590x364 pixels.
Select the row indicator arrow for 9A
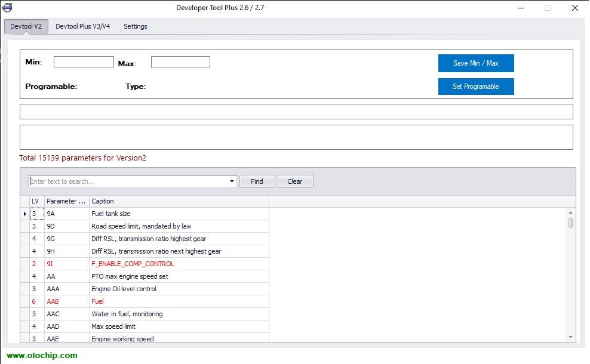point(25,214)
